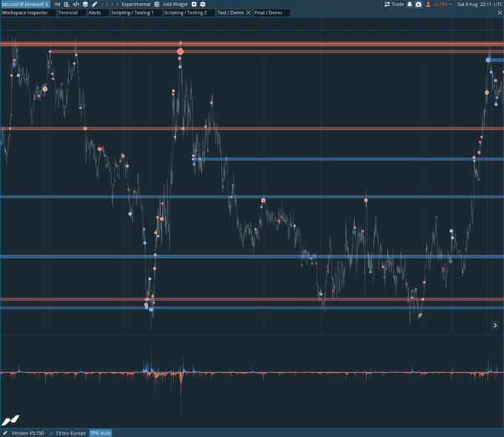
Task: Click the edit pencil icon in status bar
Action: (x=5, y=433)
